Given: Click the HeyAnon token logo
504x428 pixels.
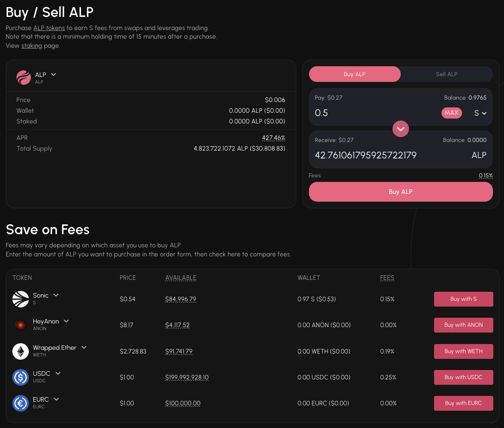Looking at the screenshot, I should coord(21,325).
